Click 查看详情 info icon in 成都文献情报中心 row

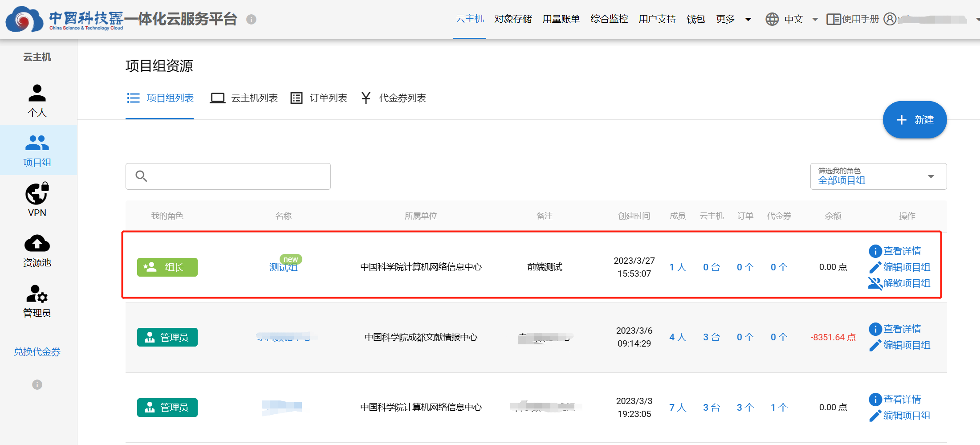[x=875, y=329]
